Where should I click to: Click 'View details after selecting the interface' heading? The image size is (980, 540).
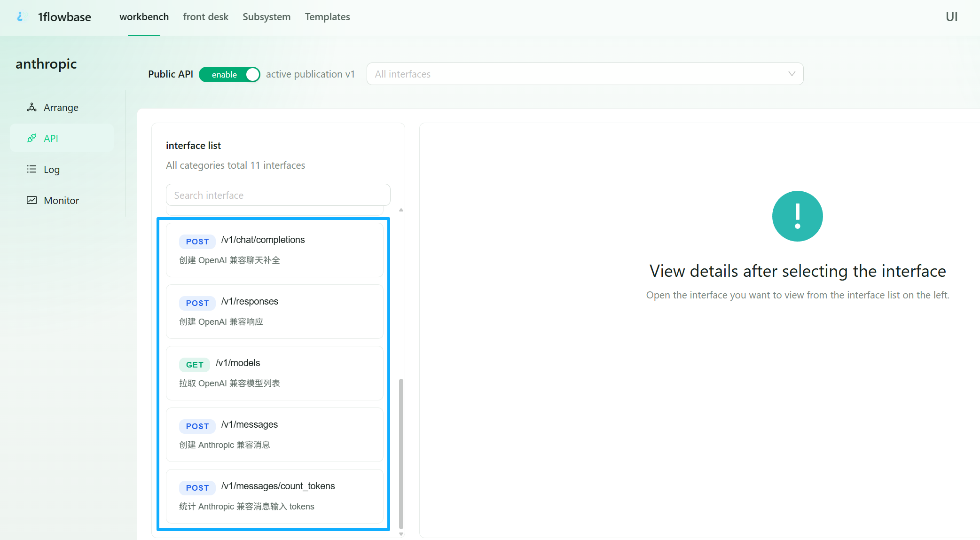[x=798, y=271]
